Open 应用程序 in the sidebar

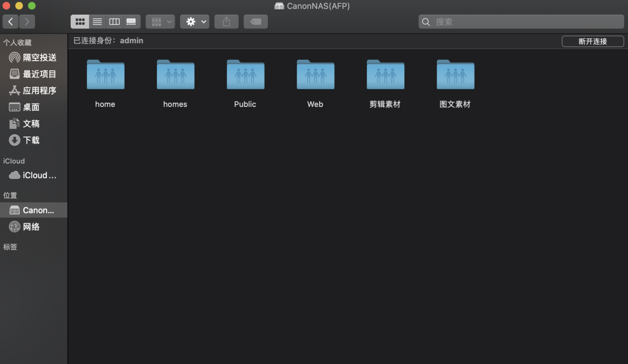(x=33, y=91)
